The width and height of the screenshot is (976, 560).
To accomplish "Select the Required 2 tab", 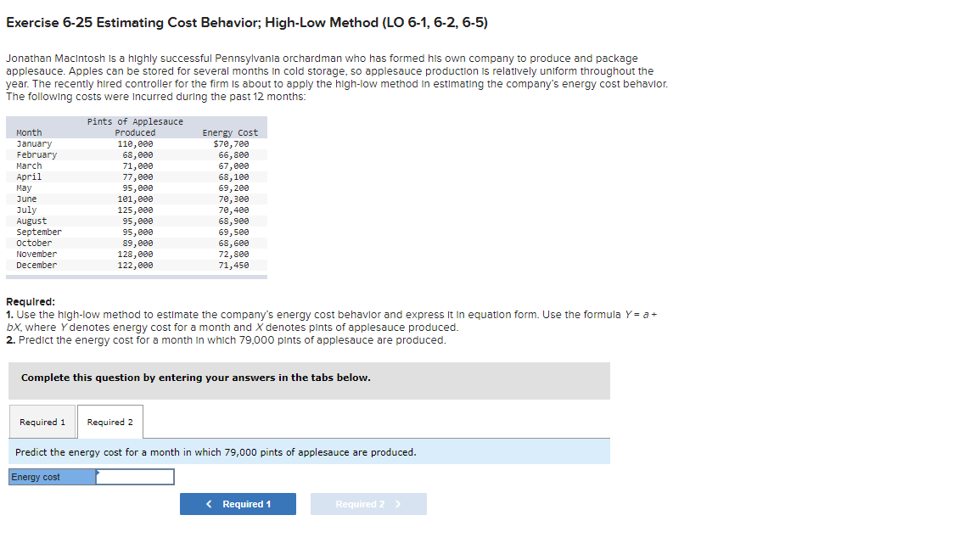I will pyautogui.click(x=110, y=422).
